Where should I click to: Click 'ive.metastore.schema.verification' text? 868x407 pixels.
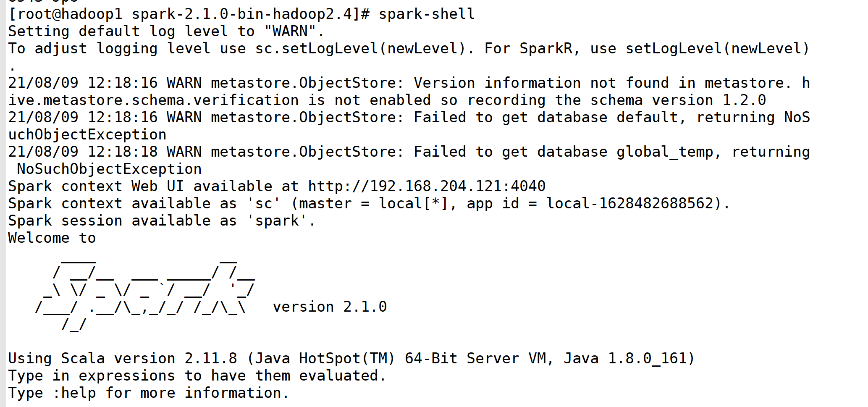click(153, 100)
